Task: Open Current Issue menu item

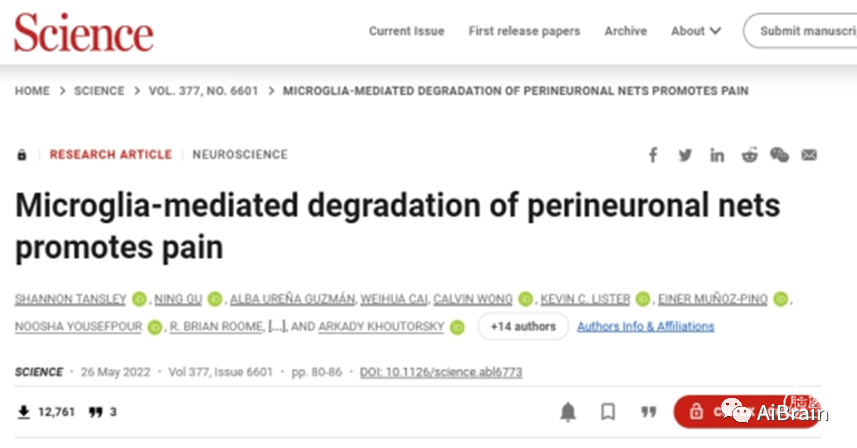Action: click(407, 31)
